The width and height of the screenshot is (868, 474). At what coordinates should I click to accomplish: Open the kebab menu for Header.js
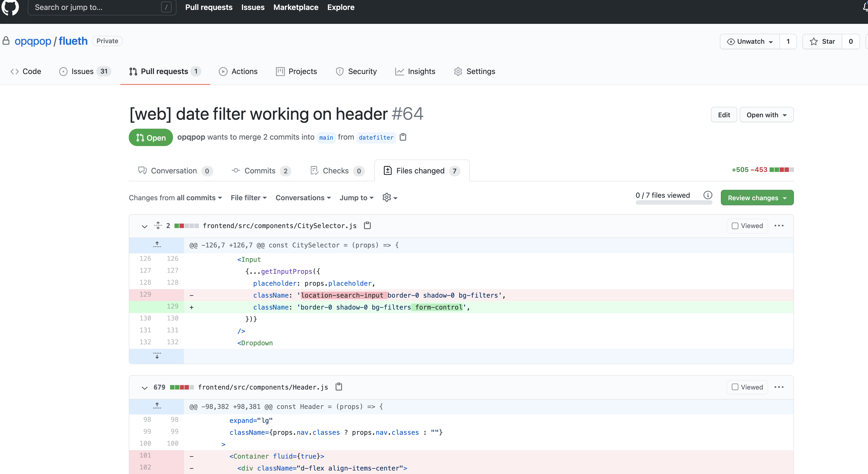tap(779, 387)
